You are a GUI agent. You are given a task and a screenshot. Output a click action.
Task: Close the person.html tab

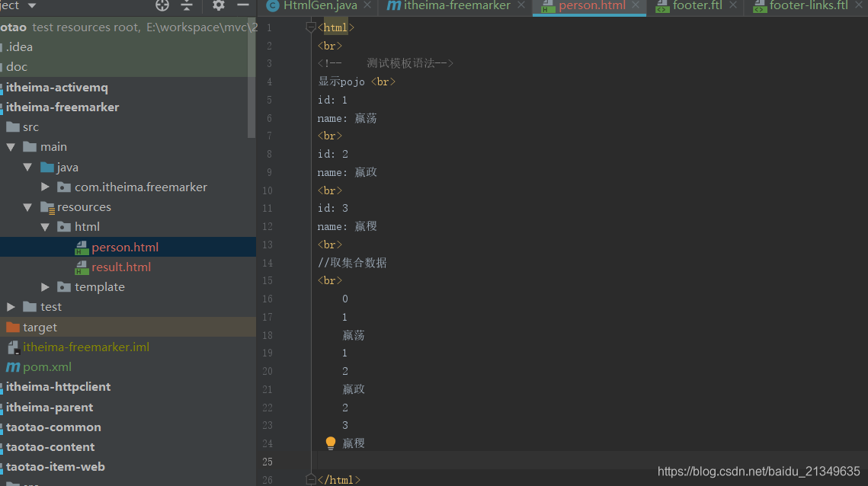pos(636,5)
